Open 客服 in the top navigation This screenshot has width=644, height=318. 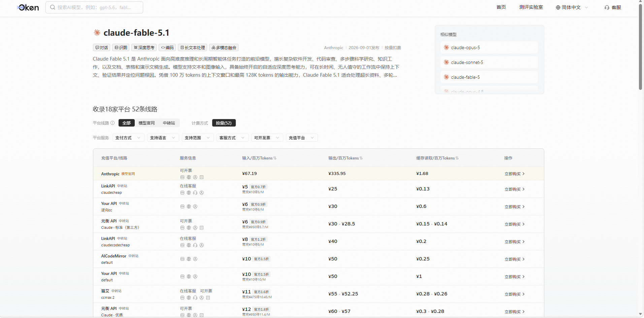click(x=613, y=7)
